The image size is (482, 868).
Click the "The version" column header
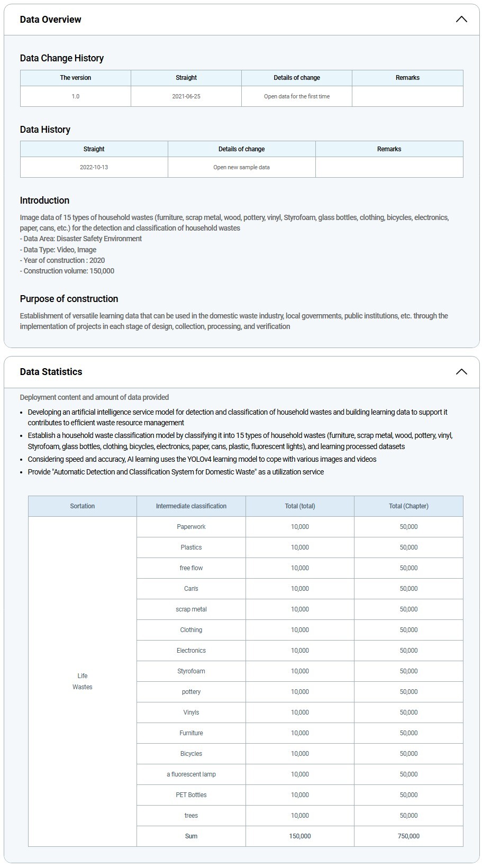tap(76, 78)
